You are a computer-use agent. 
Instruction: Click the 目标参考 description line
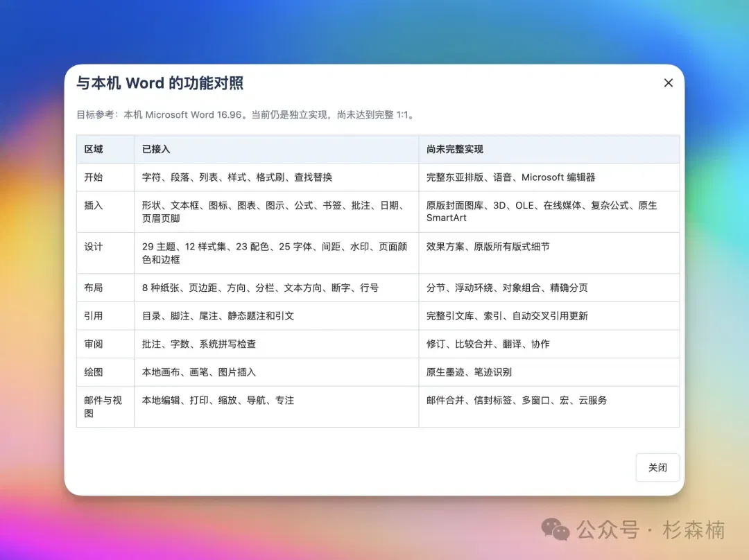tap(246, 115)
